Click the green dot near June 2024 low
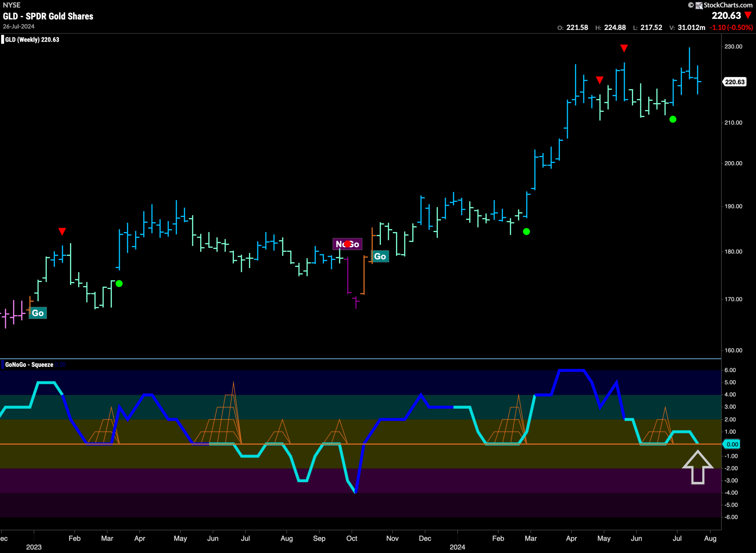 pos(673,119)
